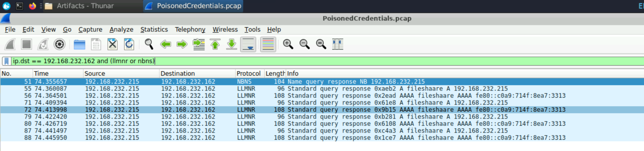This screenshot has height=151, width=644.
Task: Select packet 80 with ID 0x6108
Action: pos(322,123)
